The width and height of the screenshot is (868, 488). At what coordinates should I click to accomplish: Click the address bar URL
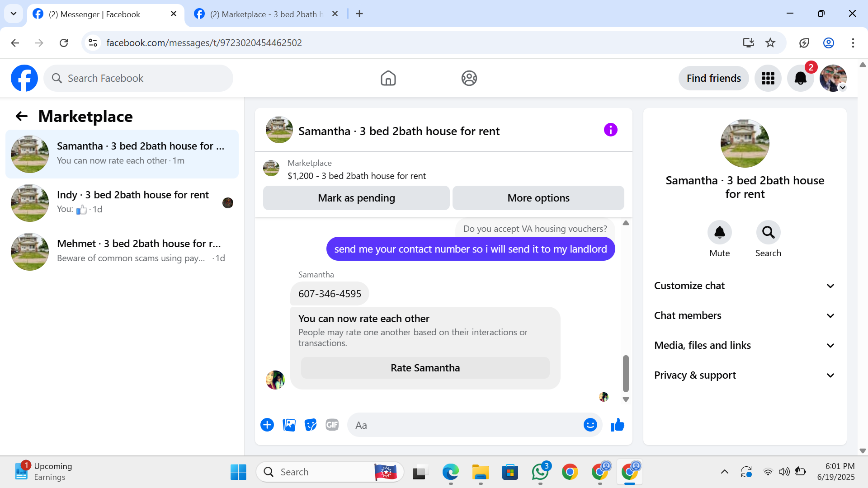click(204, 42)
